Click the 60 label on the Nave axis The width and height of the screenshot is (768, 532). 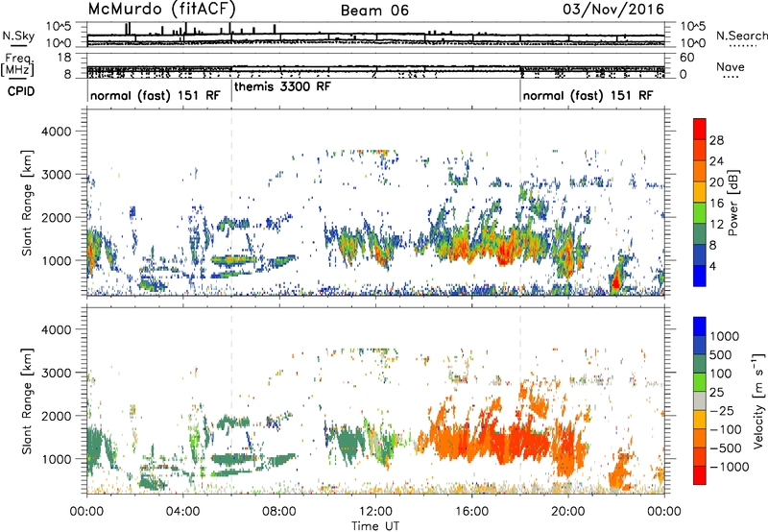tap(686, 58)
